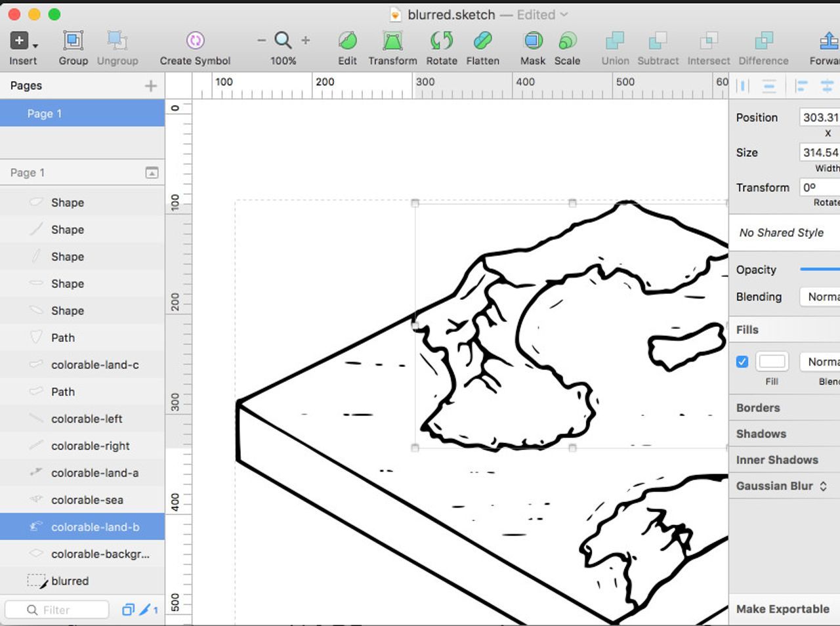
Task: Click the Insert tool icon
Action: 20,41
